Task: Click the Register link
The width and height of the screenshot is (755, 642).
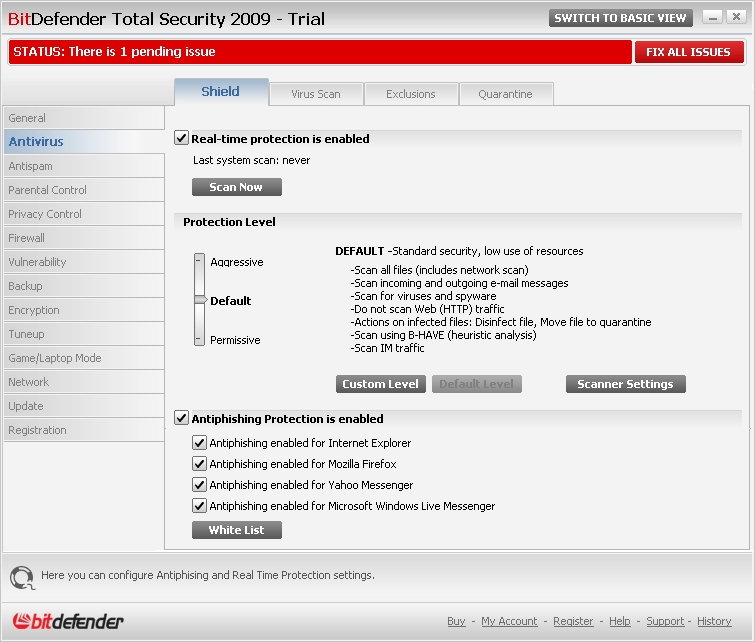Action: click(573, 621)
